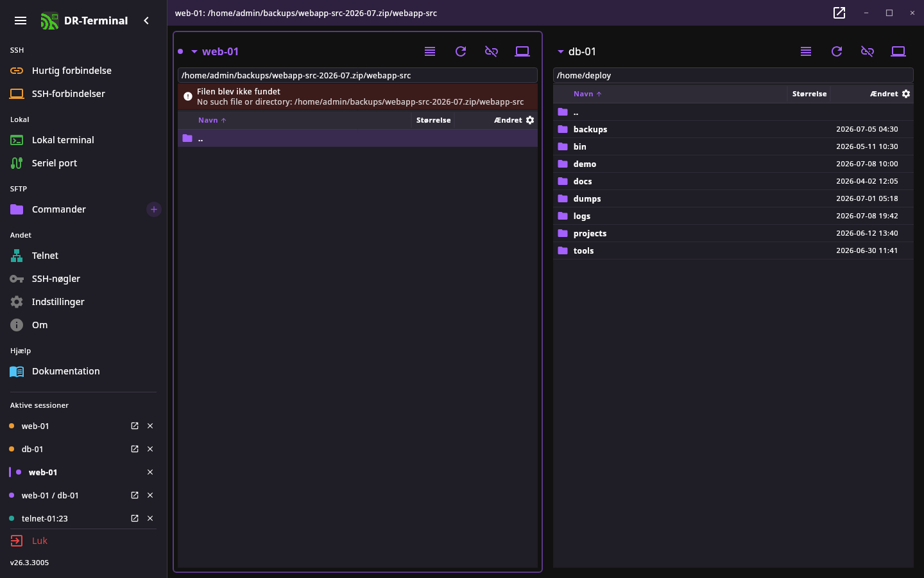The width and height of the screenshot is (924, 578).
Task: Open Lokal terminal
Action: coord(83,140)
